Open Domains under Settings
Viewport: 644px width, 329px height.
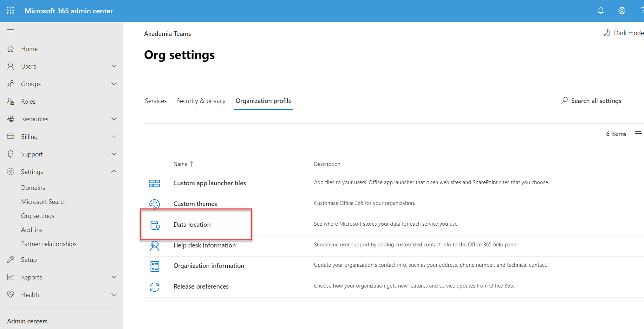pyautogui.click(x=33, y=188)
